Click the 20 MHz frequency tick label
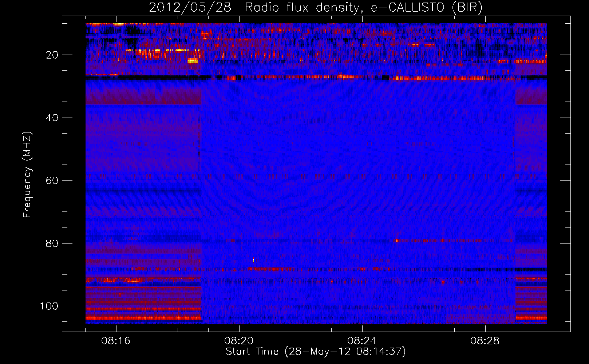 [x=52, y=55]
